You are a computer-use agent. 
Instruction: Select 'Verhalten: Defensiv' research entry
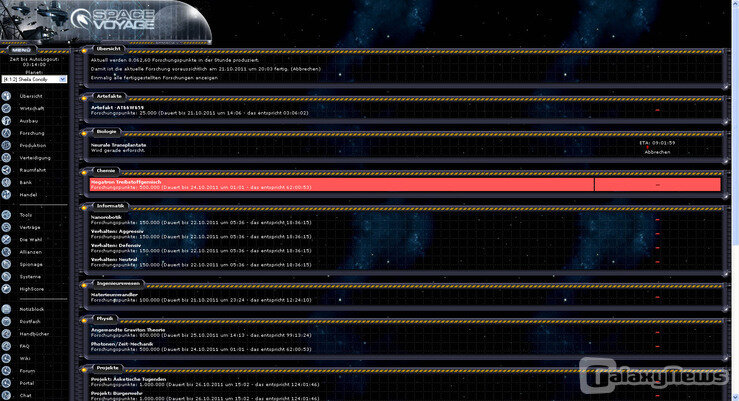click(115, 246)
